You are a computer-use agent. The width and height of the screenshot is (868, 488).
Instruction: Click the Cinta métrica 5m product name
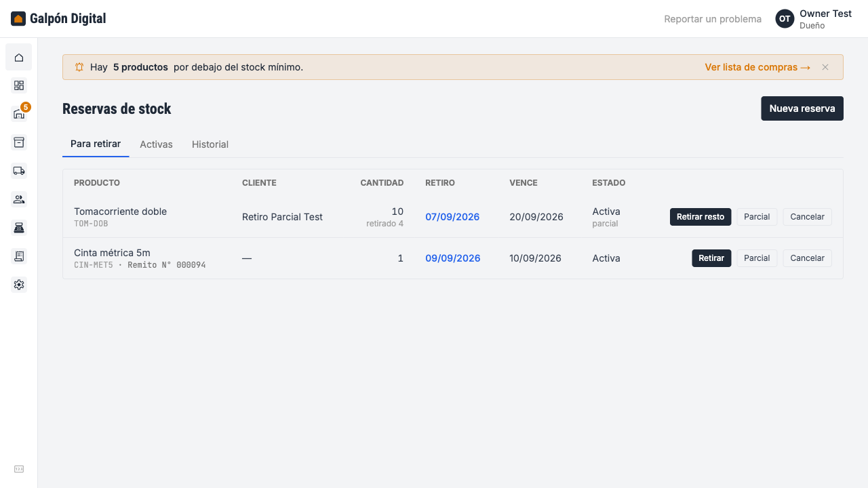click(112, 253)
